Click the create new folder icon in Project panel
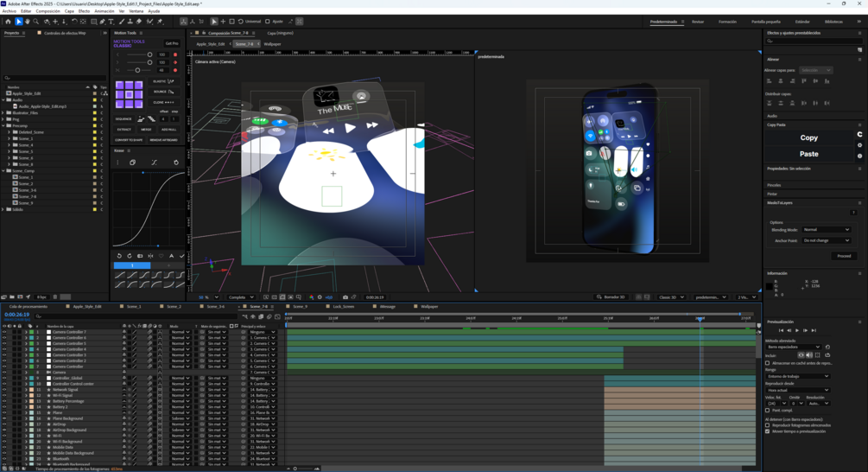This screenshot has width=868, height=472. (11, 297)
